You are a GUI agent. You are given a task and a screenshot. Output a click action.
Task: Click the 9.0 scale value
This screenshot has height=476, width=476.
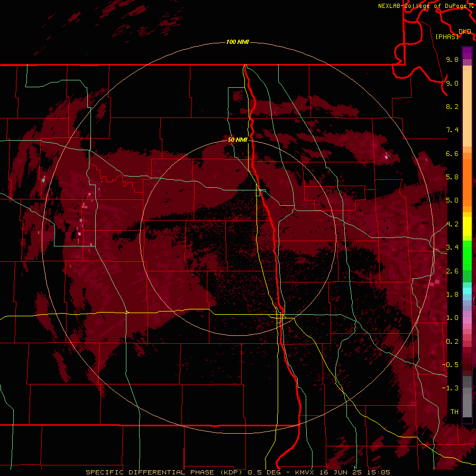(x=452, y=83)
